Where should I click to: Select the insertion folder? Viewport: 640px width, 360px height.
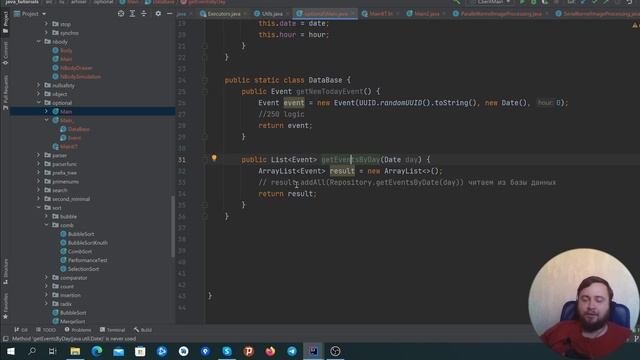click(x=66, y=295)
